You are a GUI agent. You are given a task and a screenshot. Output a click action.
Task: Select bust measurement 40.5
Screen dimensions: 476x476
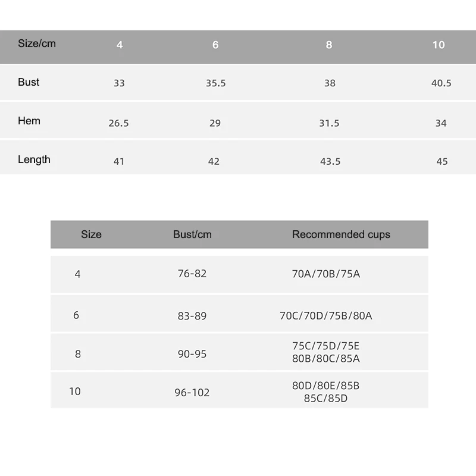[x=441, y=83]
